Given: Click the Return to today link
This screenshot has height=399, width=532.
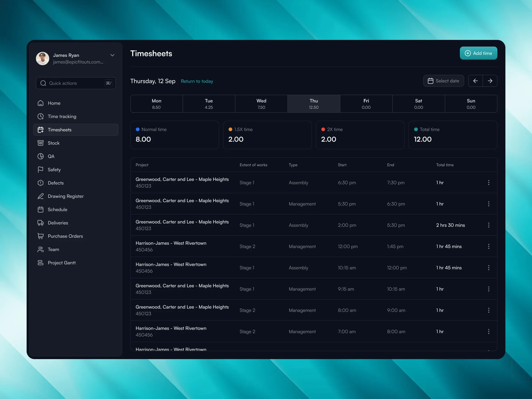Looking at the screenshot, I should pos(197,81).
